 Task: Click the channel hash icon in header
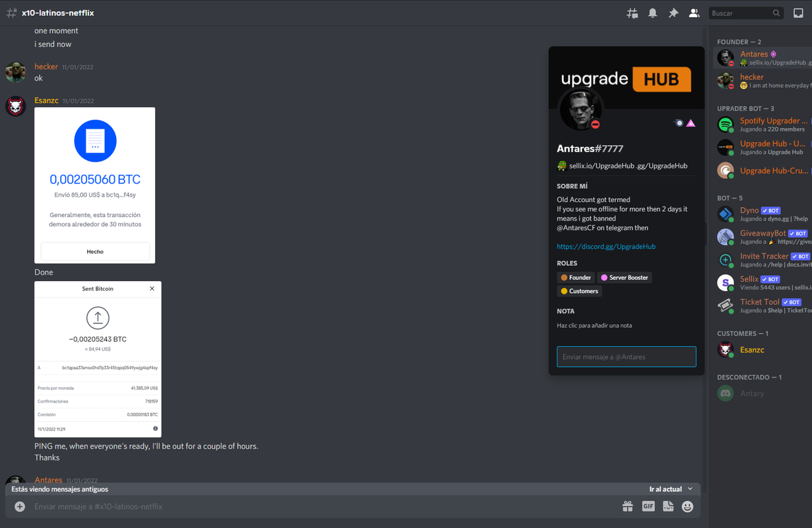click(x=11, y=13)
